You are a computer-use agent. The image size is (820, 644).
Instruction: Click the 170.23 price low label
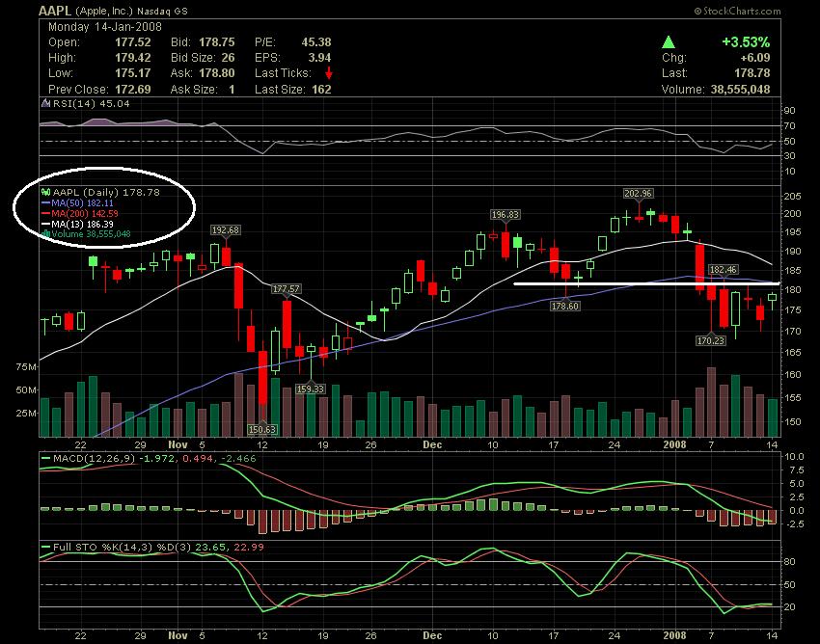[711, 341]
